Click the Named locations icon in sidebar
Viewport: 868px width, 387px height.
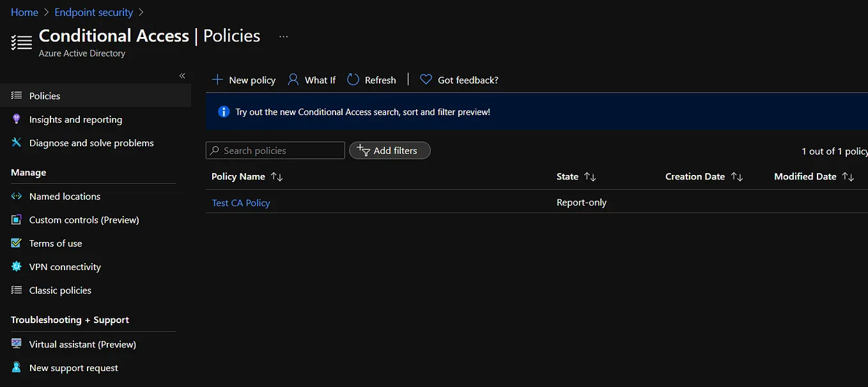coord(17,196)
